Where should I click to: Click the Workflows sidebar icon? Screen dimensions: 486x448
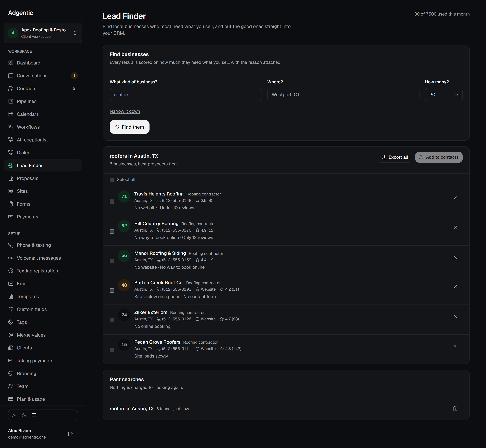point(11,127)
